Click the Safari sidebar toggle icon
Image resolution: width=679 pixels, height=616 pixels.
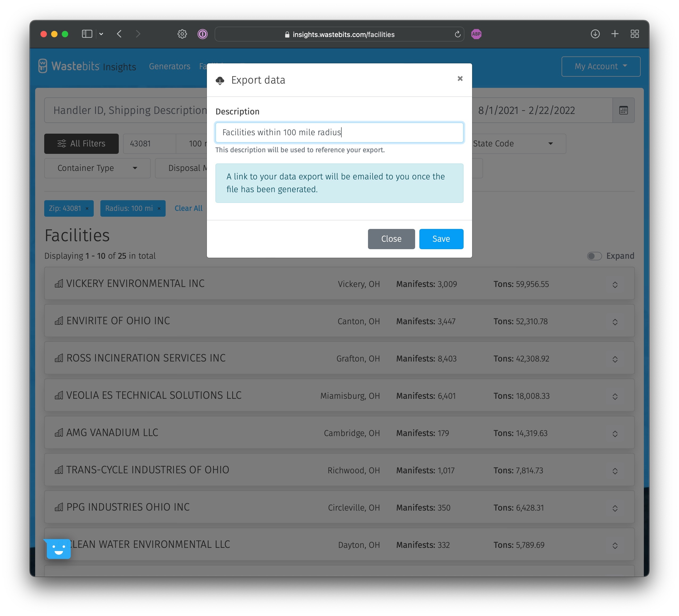pyautogui.click(x=87, y=34)
